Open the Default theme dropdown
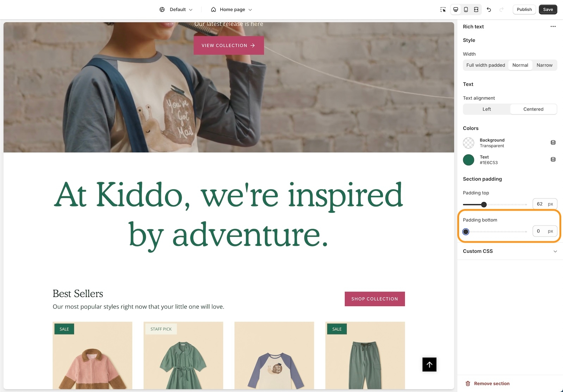This screenshot has width=563, height=392. [176, 10]
